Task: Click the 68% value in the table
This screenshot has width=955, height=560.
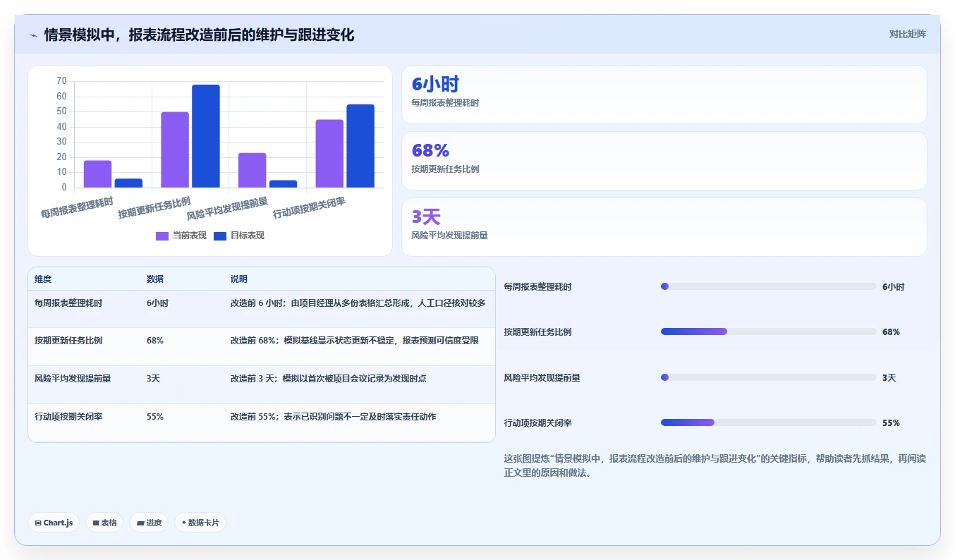Action: (x=155, y=341)
